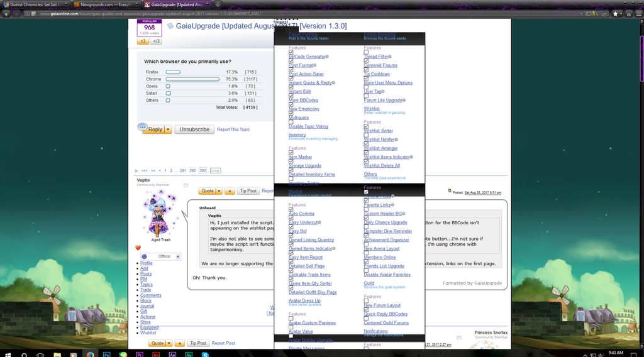
Task: Open the Windows Start menu
Action: (8, 354)
